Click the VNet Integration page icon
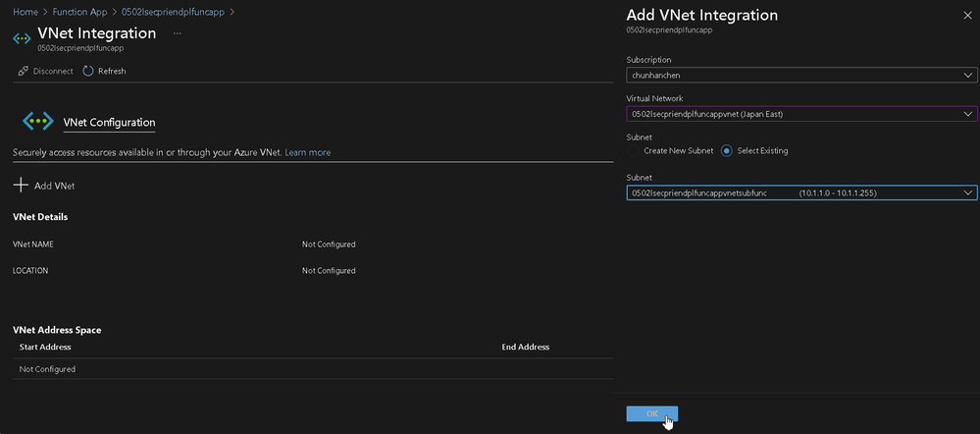The width and height of the screenshot is (980, 434). click(x=22, y=38)
